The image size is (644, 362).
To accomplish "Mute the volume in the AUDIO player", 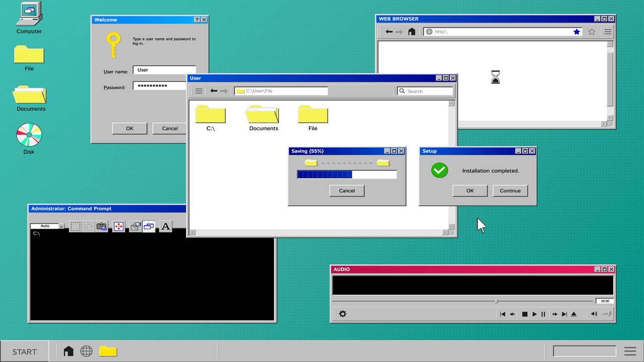I will coord(593,314).
